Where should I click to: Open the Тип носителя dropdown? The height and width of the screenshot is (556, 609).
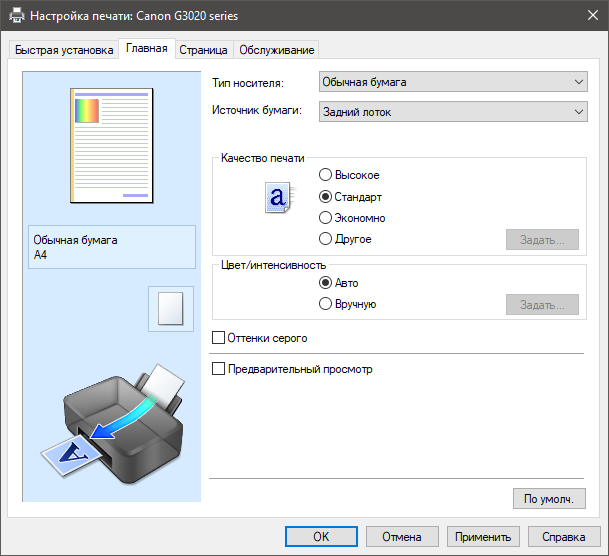click(x=453, y=82)
